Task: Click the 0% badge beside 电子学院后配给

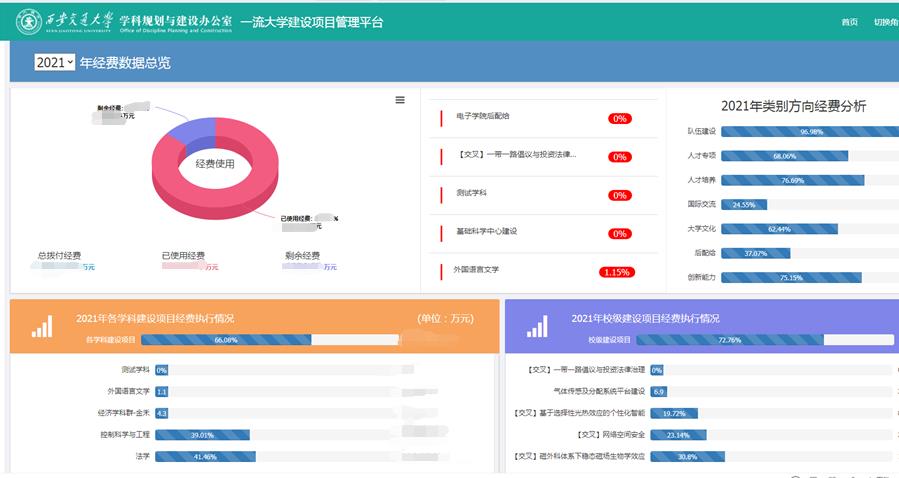Action: tap(619, 119)
